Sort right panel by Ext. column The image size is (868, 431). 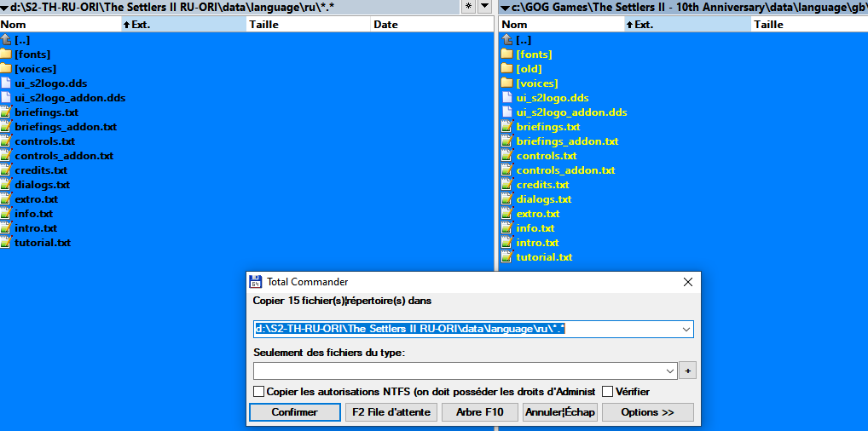688,25
